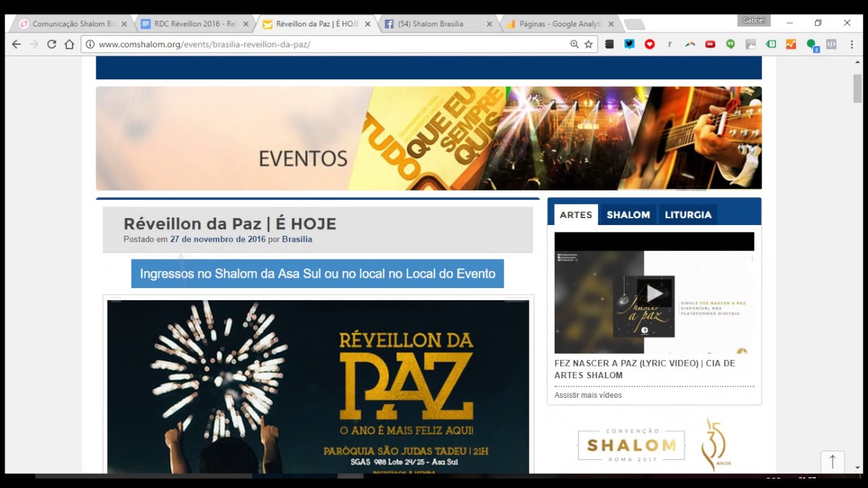Click the red heart extension icon
This screenshot has width=868, height=488.
click(650, 44)
